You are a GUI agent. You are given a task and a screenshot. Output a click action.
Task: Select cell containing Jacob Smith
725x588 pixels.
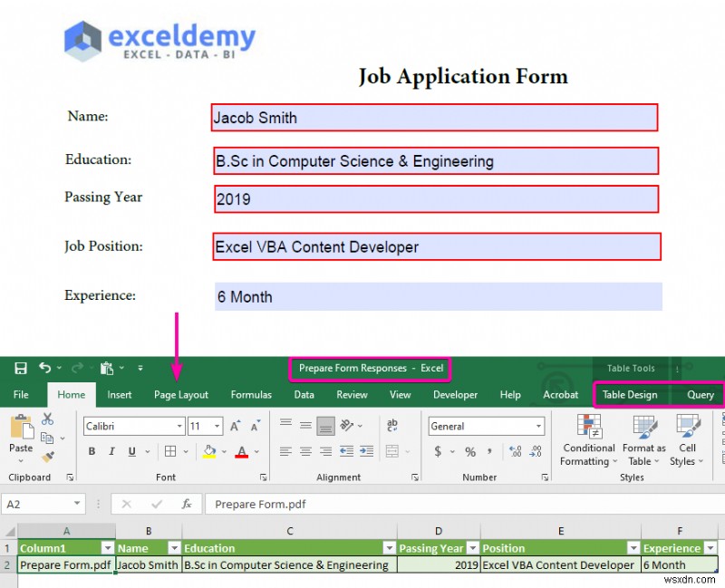pyautogui.click(x=148, y=564)
